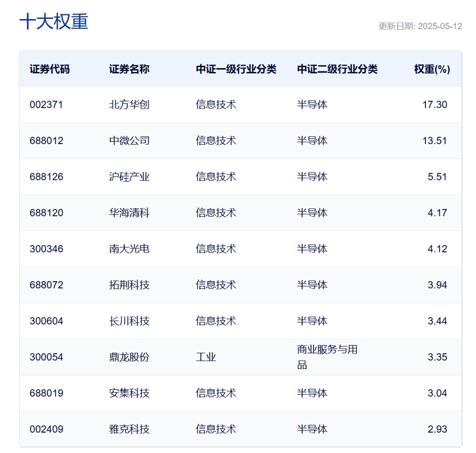Click stock name 华海清科

coord(129,213)
